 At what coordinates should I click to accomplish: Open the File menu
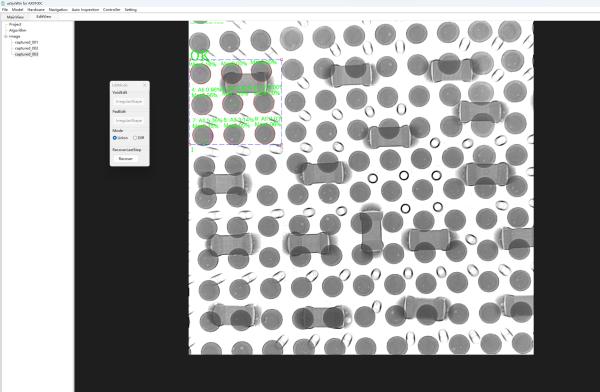tap(5, 10)
